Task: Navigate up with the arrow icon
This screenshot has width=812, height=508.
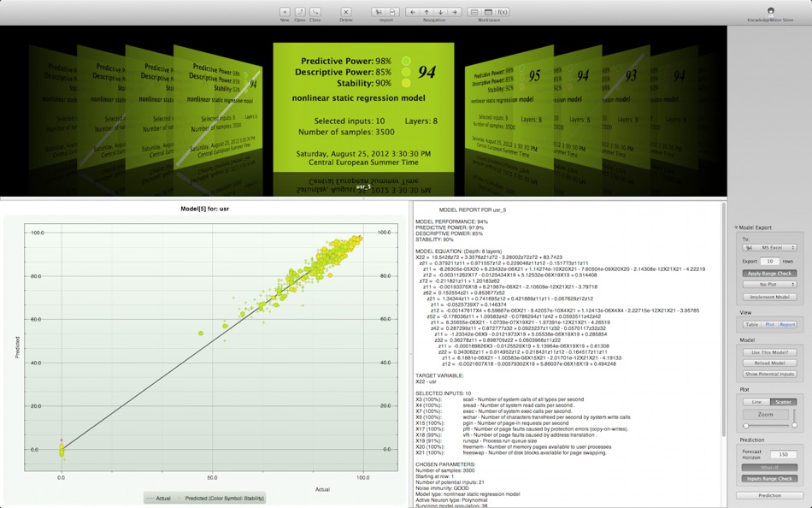Action: point(427,11)
